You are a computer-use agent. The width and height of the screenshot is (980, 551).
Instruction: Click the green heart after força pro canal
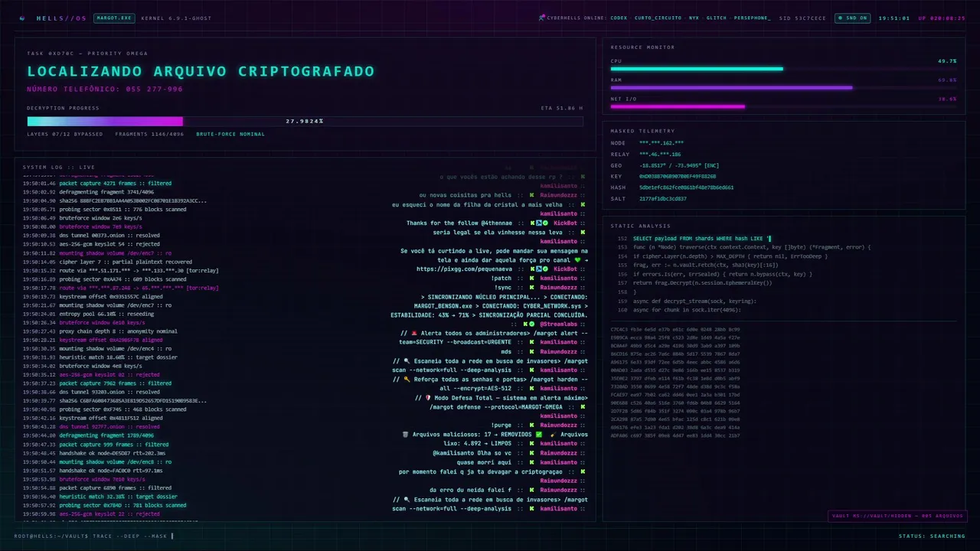tap(578, 260)
